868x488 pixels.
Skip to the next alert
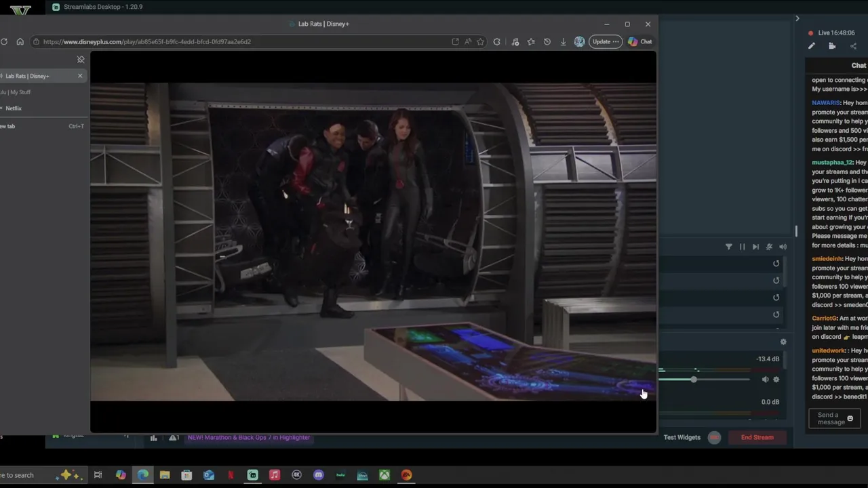tap(755, 247)
